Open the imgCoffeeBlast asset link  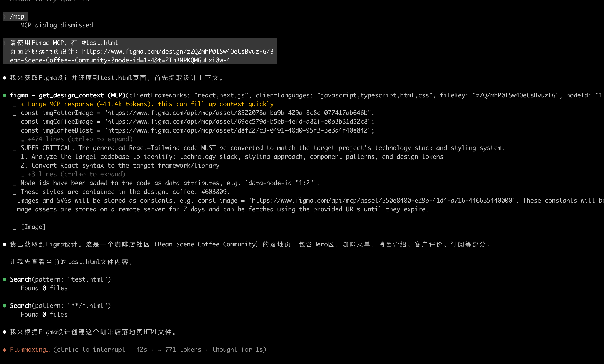(237, 130)
